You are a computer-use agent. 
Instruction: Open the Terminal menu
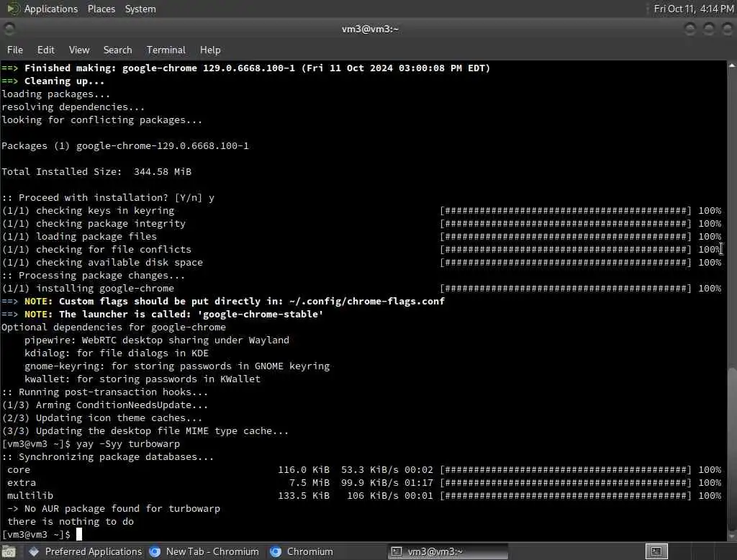click(x=166, y=50)
